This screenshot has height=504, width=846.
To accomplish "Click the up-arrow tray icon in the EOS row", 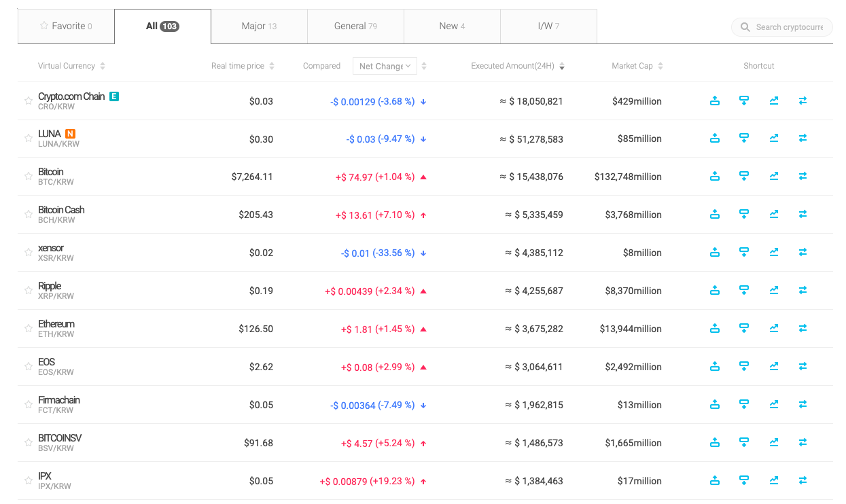I will 715,366.
